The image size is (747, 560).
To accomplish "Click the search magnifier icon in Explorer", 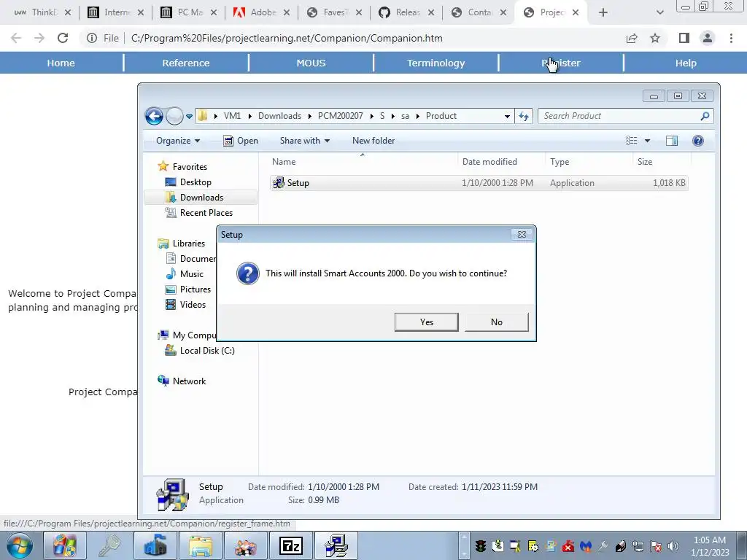I will (705, 116).
